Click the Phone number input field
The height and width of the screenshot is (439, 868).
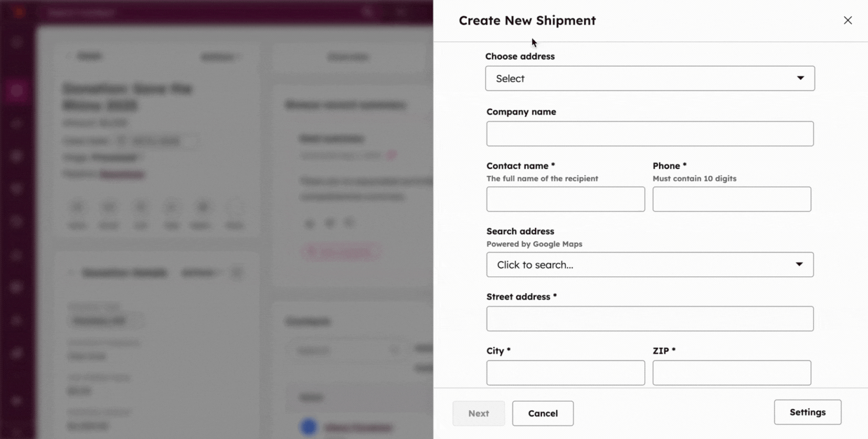pyautogui.click(x=732, y=199)
